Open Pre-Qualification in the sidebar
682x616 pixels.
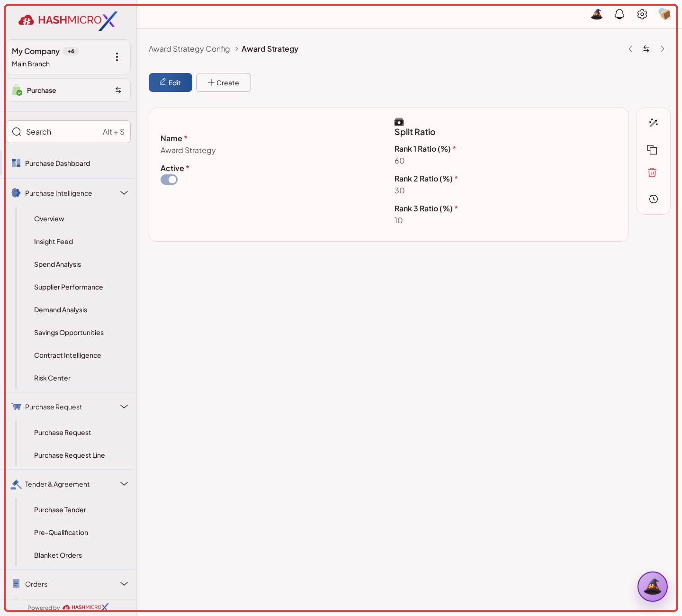tap(61, 533)
